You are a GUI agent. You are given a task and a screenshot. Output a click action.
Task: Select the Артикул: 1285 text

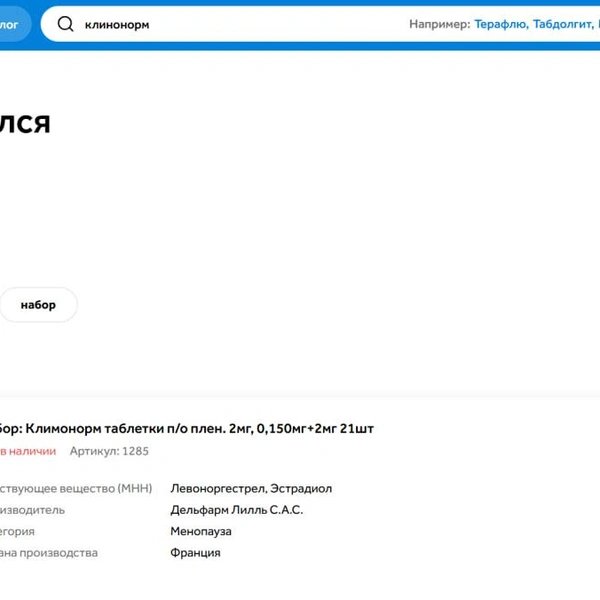pyautogui.click(x=109, y=451)
